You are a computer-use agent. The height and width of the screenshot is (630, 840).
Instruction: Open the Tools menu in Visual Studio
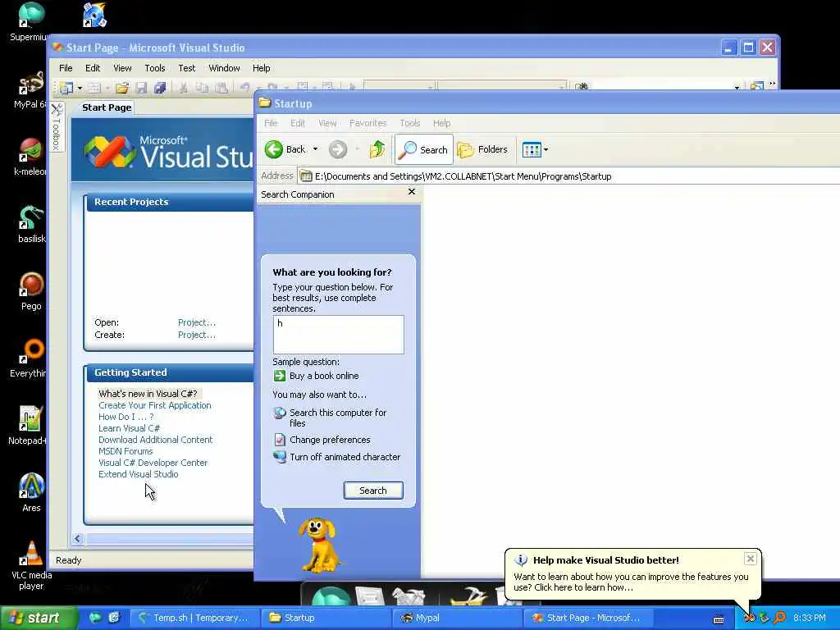tap(154, 68)
